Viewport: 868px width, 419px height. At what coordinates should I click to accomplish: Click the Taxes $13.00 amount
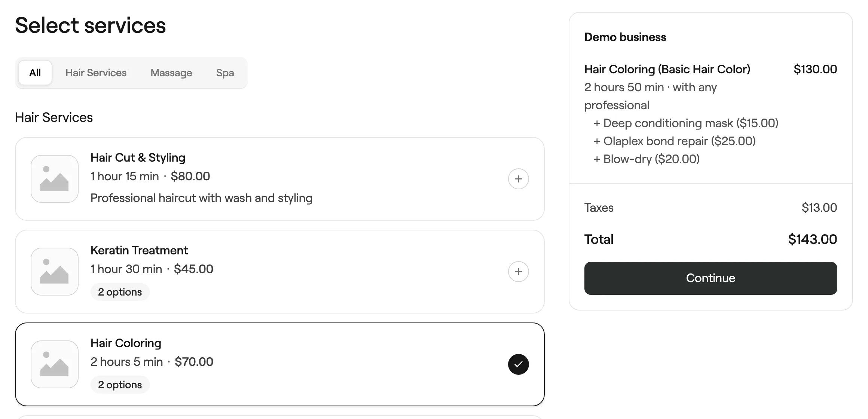[819, 208]
